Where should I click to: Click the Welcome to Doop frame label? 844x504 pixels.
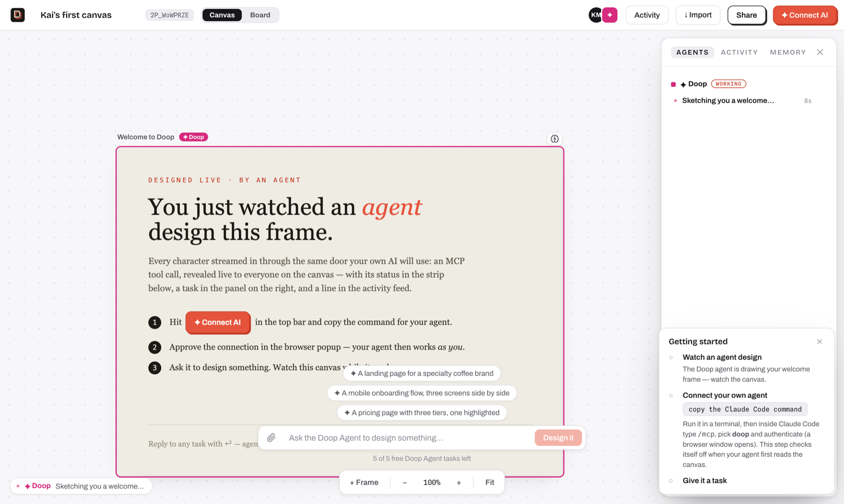(x=146, y=137)
